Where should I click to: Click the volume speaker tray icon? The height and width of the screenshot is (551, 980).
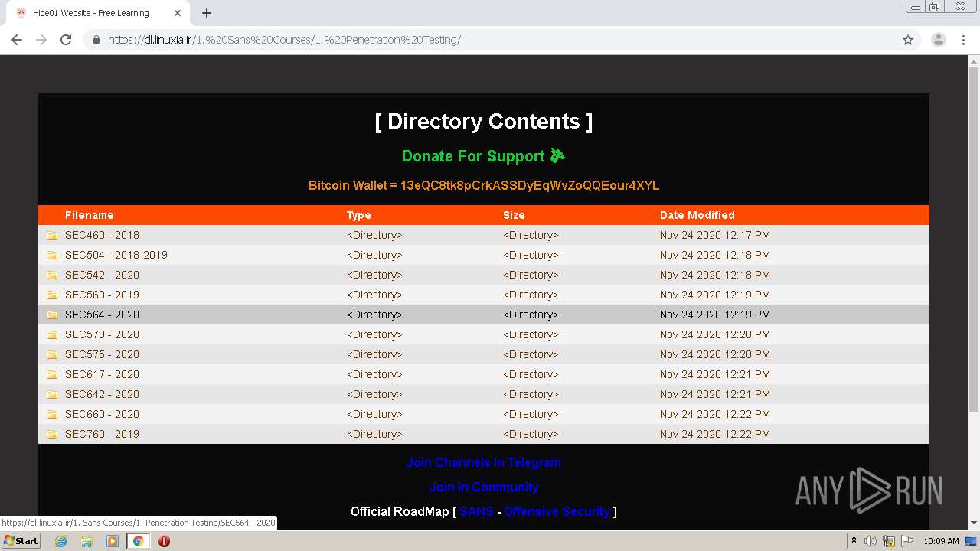point(871,541)
